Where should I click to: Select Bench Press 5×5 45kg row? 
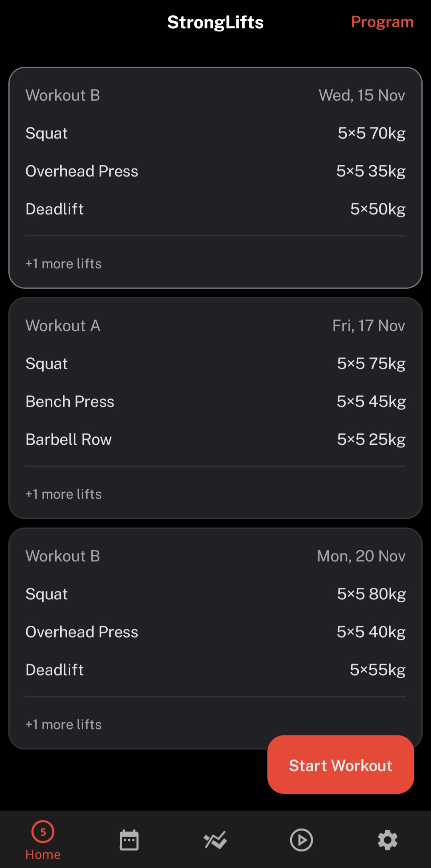(215, 402)
